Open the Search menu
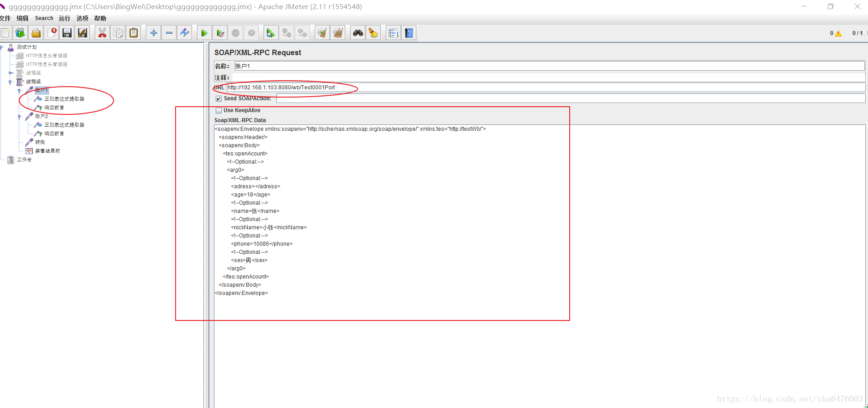The width and height of the screenshot is (868, 408). 44,18
